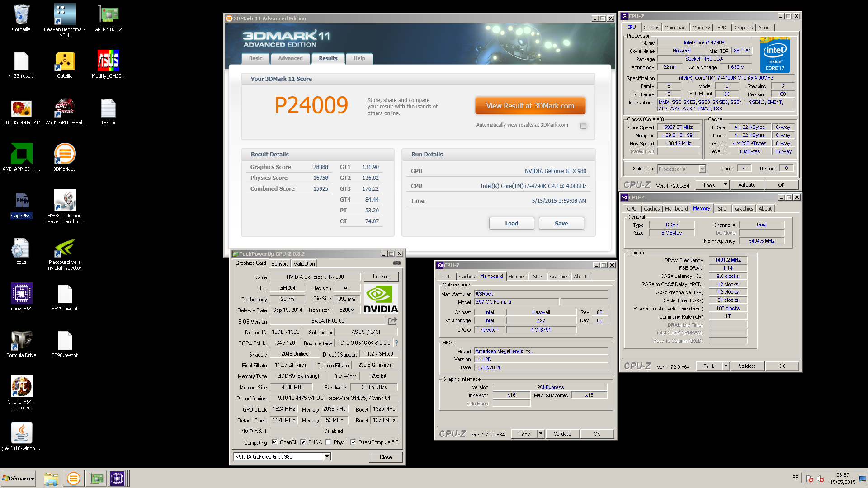Open Graphics tab in CPU-Z Mainboard window
The width and height of the screenshot is (868, 488).
(x=559, y=277)
